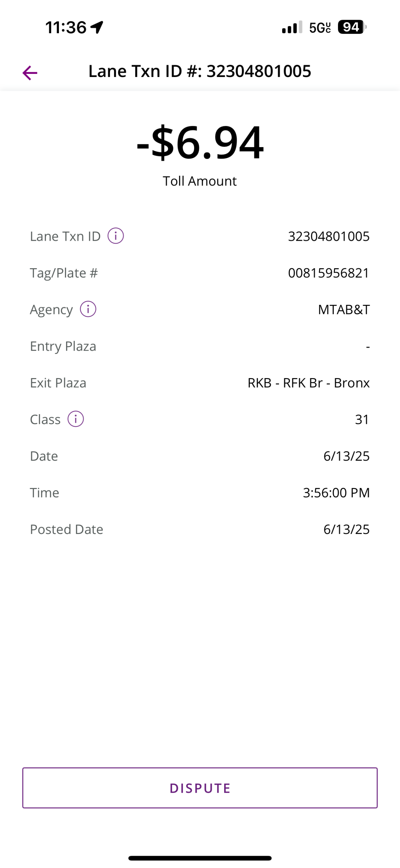Tap the home indicator bar
The width and height of the screenshot is (400, 868).
click(x=200, y=858)
